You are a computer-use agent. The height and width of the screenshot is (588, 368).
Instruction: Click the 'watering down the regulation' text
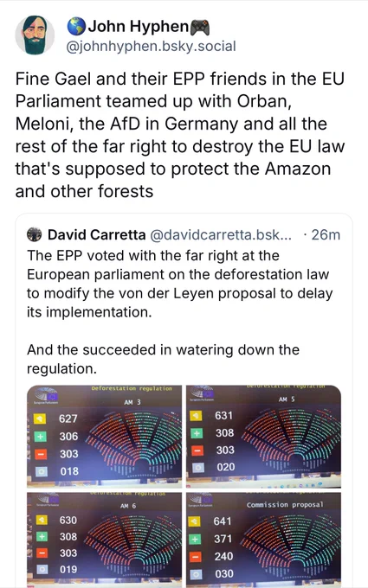click(x=163, y=359)
